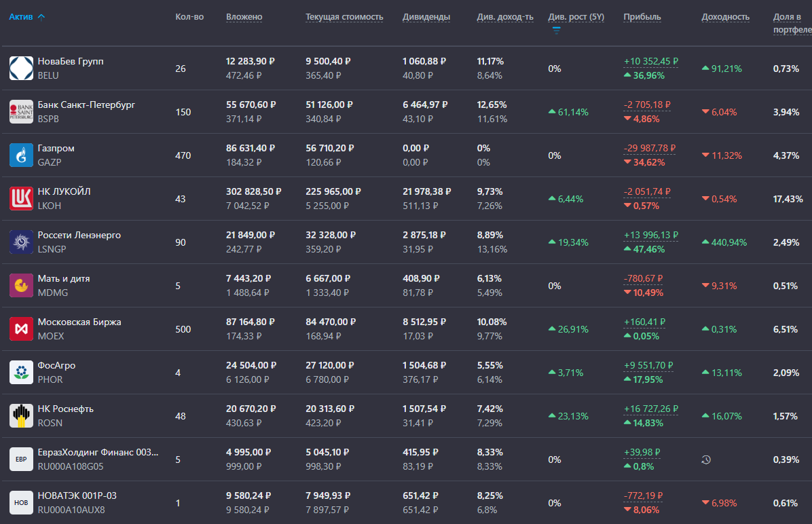This screenshot has height=524, width=812.
Task: Sort by Див. доход-ть column
Action: (x=505, y=17)
